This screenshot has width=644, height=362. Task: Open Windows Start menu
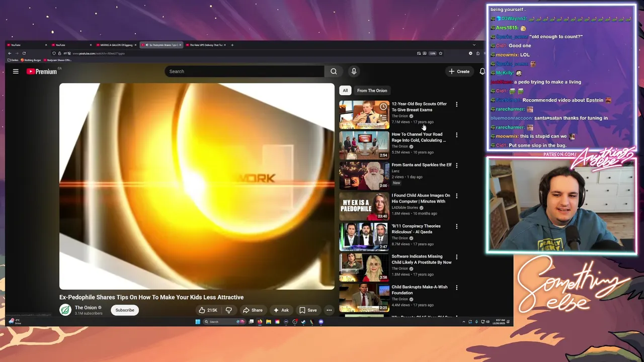tap(198, 322)
